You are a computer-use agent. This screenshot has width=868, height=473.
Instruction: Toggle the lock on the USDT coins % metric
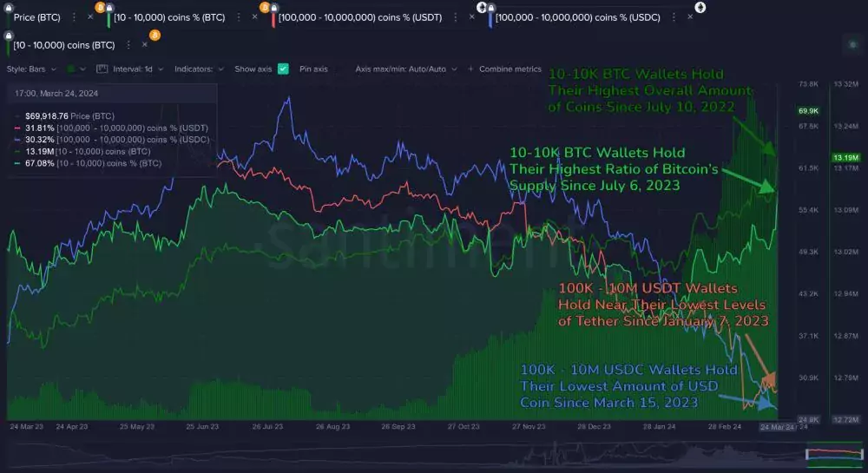273,8
